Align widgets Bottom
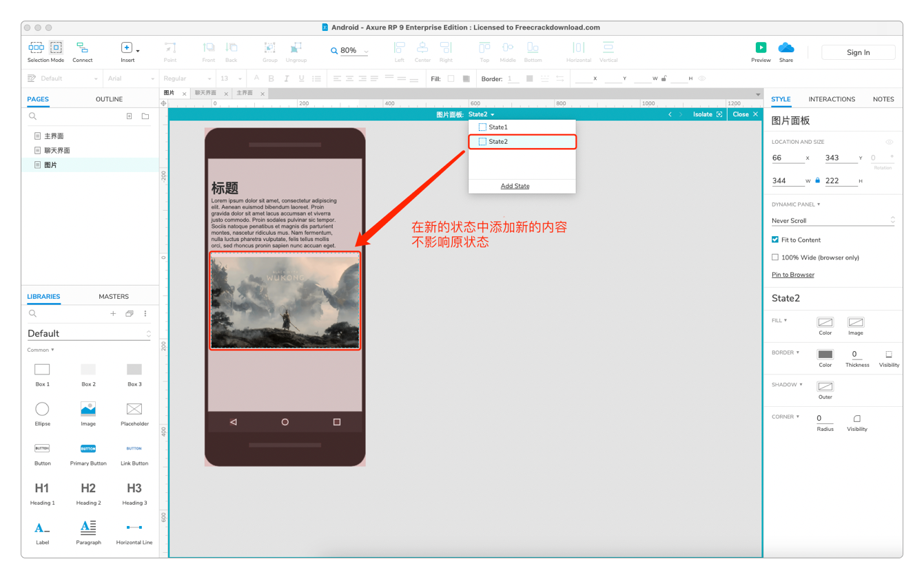Viewport: 924px width, 579px height. point(533,48)
